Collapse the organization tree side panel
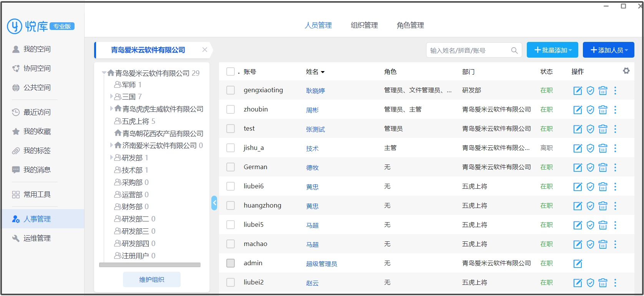 (214, 203)
